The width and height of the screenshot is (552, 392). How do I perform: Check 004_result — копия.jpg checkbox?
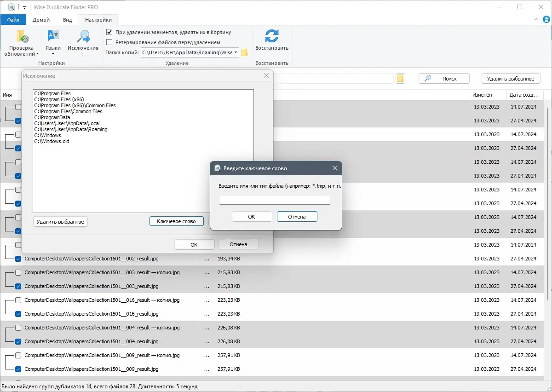18,328
